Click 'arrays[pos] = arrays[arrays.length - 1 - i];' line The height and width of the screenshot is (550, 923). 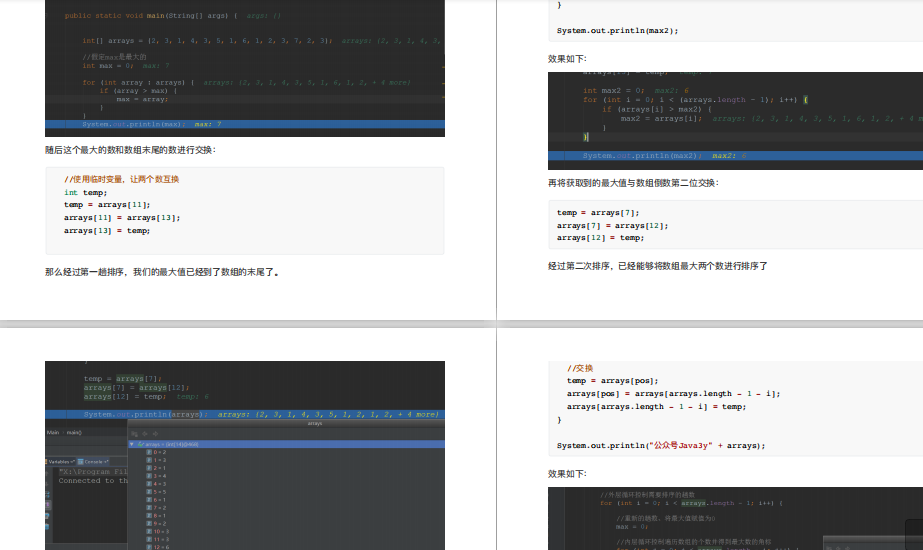click(x=673, y=394)
